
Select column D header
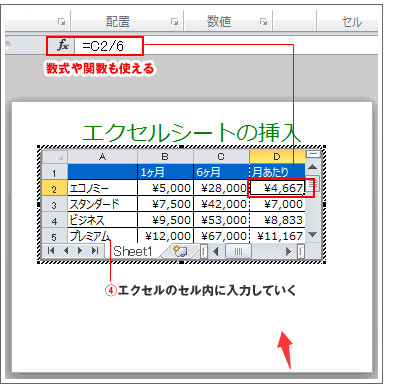click(277, 157)
